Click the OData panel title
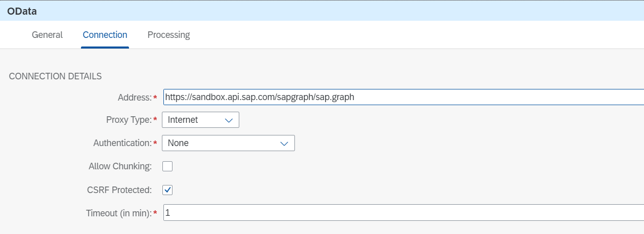Viewport: 644px width, 234px height. (22, 11)
